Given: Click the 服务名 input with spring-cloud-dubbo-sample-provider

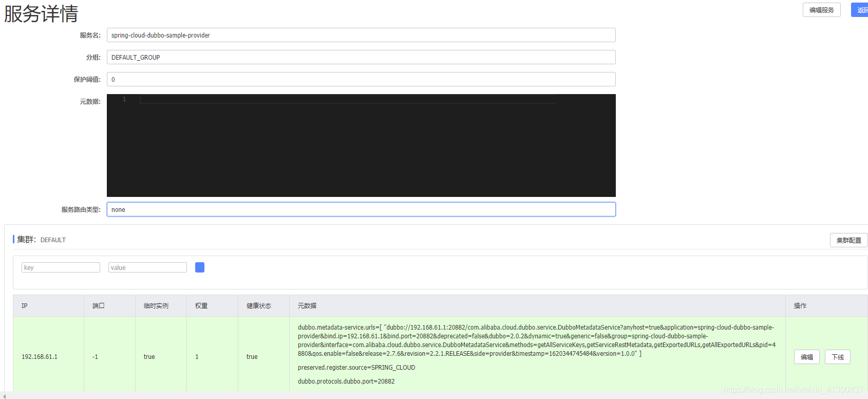Looking at the screenshot, I should pos(361,35).
